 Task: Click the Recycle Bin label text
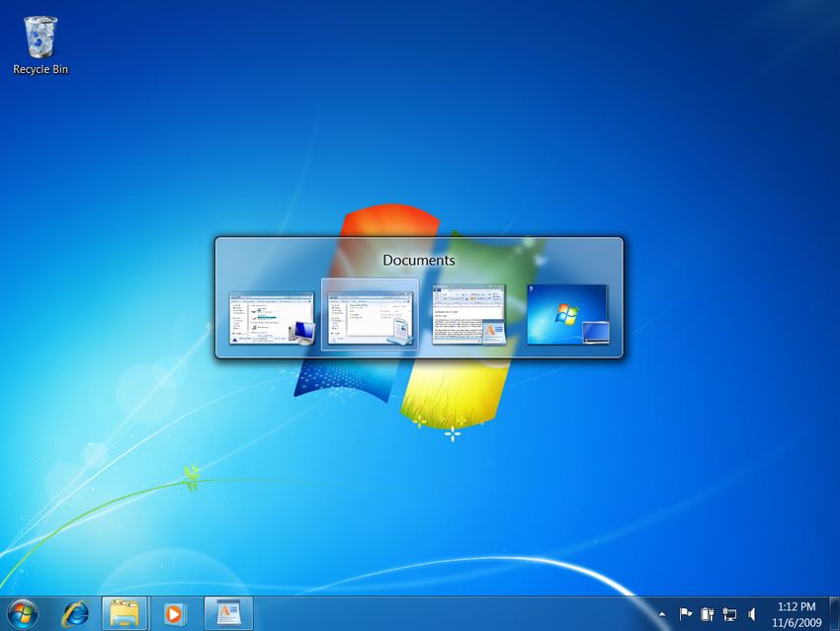(x=41, y=69)
